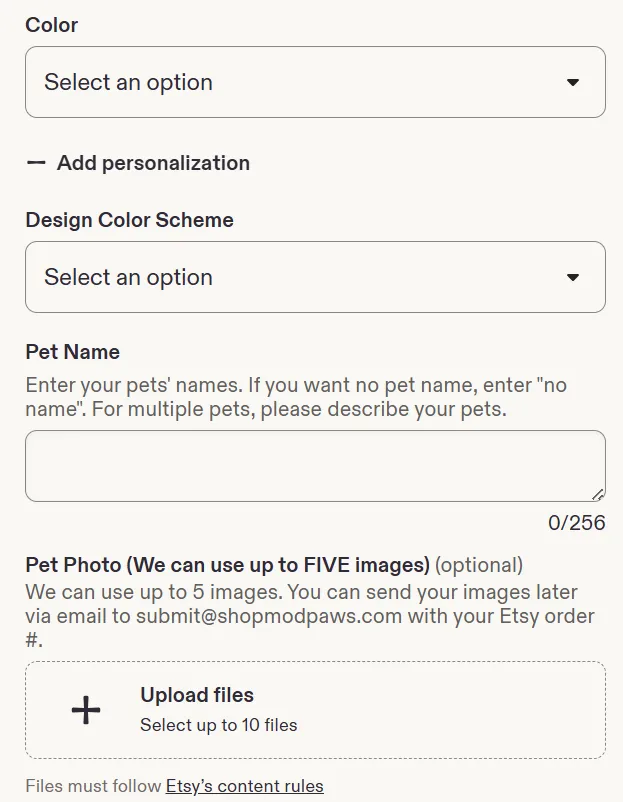This screenshot has height=802, width=623.
Task: Open the Color dropdown
Action: [315, 82]
